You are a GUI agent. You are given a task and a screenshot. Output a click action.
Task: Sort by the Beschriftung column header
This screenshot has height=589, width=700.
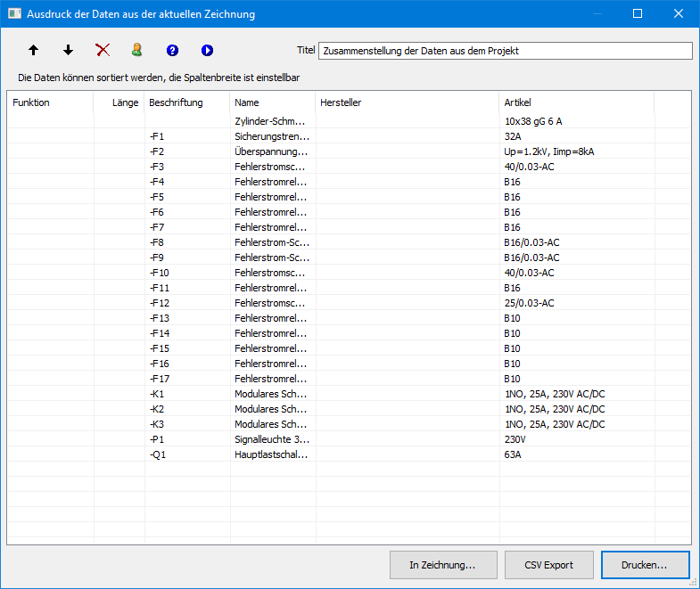point(185,102)
